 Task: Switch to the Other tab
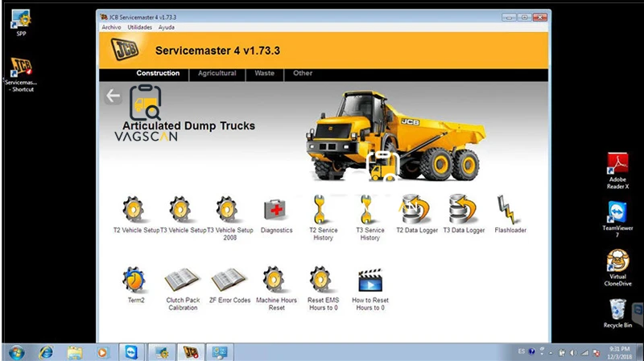pos(303,73)
